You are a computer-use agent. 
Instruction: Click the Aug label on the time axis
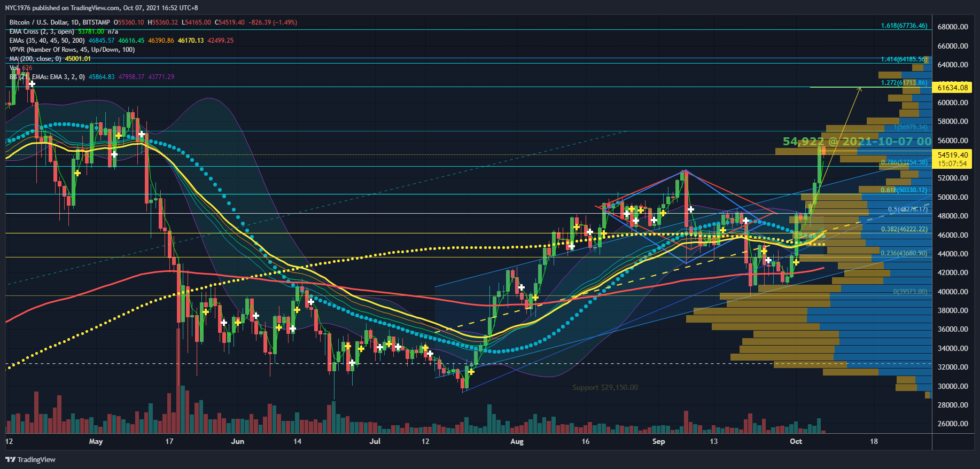(517, 441)
